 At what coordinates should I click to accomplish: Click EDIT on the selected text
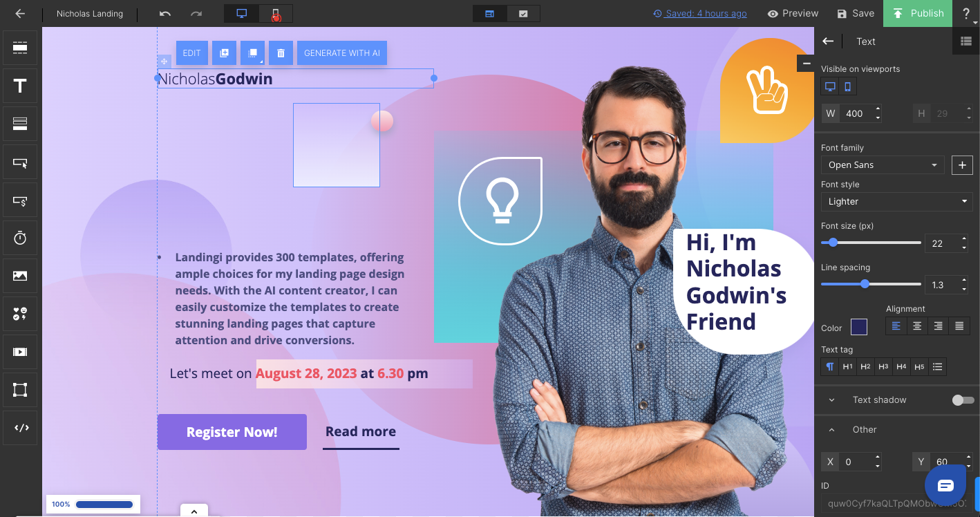[192, 53]
